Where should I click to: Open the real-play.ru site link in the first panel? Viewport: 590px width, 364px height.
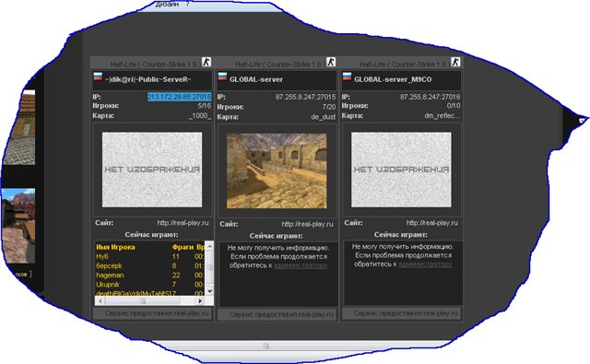[x=183, y=223]
